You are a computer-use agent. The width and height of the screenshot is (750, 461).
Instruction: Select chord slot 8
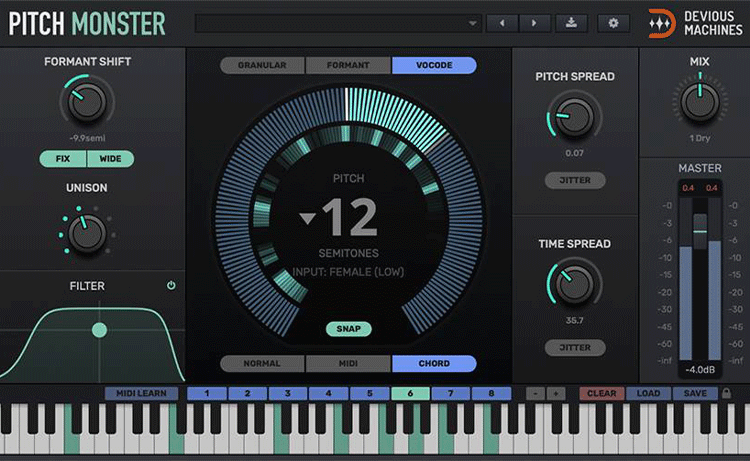click(x=491, y=393)
